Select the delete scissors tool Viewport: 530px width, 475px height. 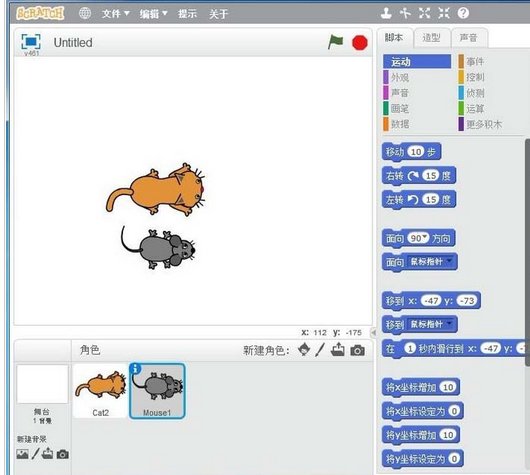point(405,14)
